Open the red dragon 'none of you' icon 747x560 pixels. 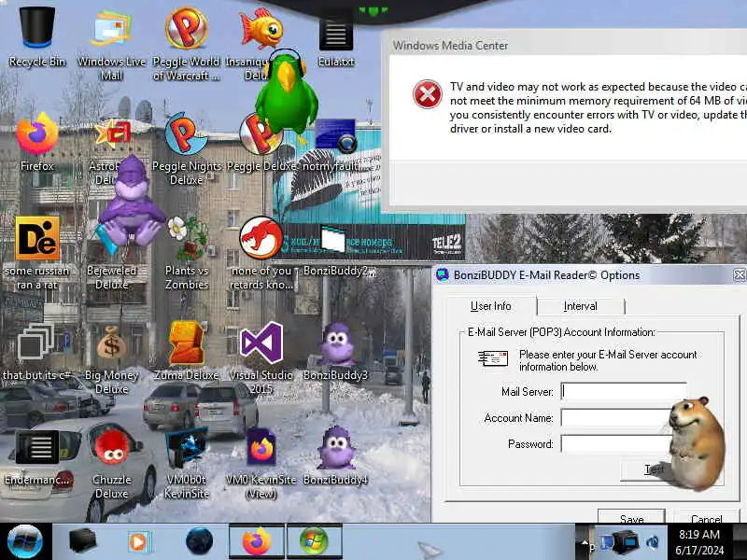point(261,252)
